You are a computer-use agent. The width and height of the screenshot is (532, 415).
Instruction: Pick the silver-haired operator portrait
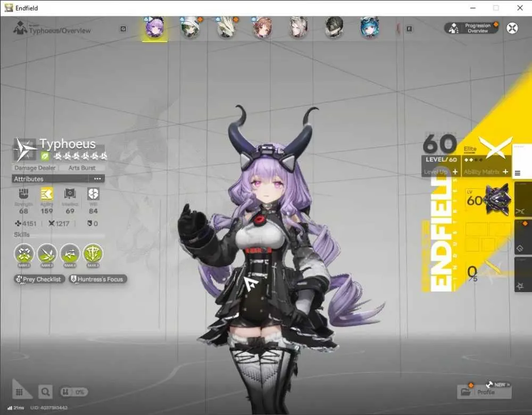pos(298,27)
